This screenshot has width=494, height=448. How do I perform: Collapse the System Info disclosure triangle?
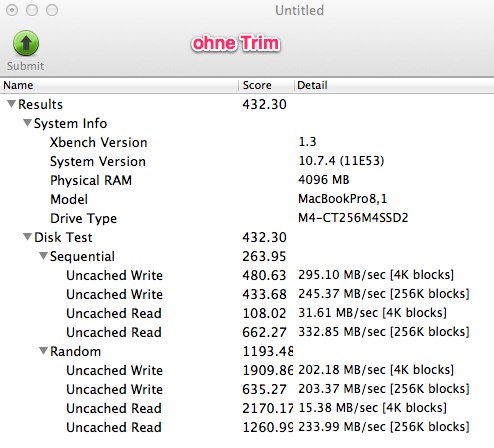click(x=27, y=123)
